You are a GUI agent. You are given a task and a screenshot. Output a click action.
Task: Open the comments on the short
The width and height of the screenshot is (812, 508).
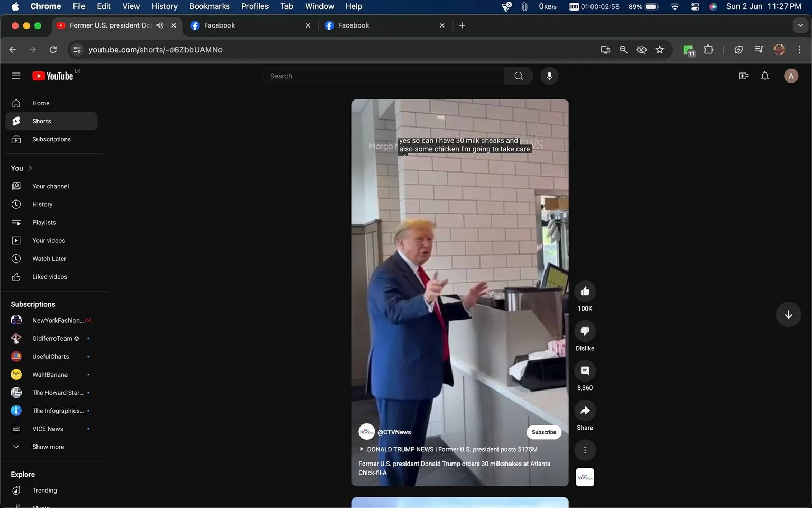click(x=585, y=370)
